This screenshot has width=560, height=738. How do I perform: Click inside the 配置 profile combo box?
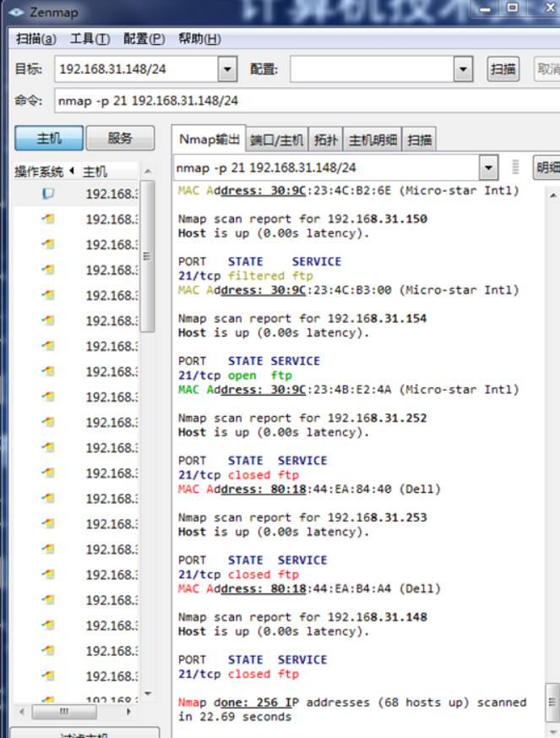[372, 69]
